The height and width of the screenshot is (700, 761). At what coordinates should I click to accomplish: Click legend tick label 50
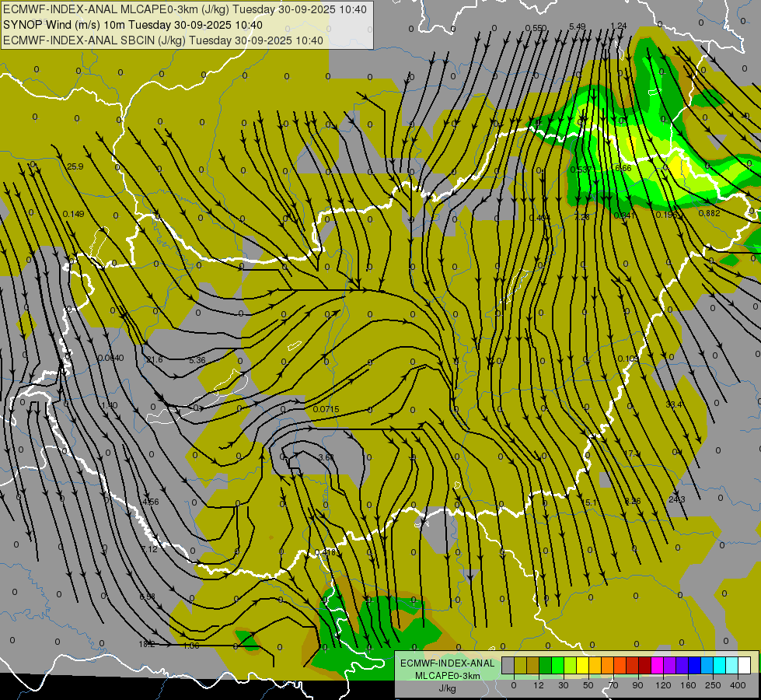588,685
